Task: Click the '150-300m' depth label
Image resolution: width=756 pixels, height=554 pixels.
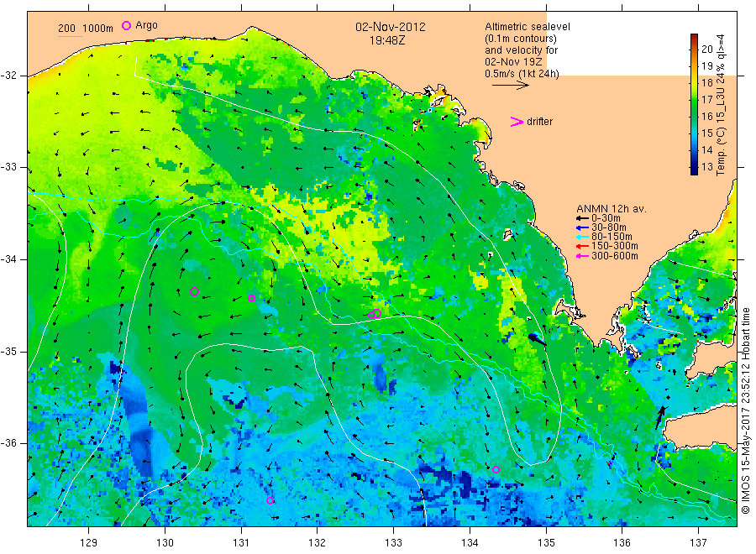Action: [x=615, y=246]
